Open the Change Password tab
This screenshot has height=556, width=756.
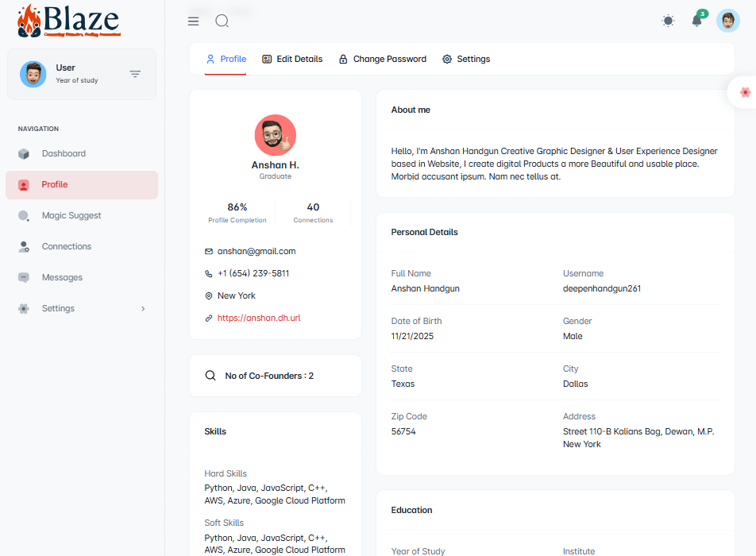tap(382, 59)
